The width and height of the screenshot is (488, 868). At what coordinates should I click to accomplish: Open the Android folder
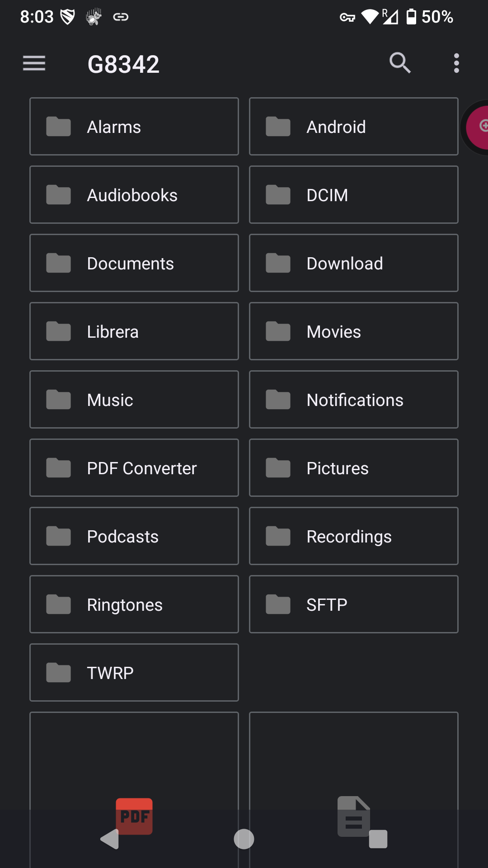click(x=353, y=127)
